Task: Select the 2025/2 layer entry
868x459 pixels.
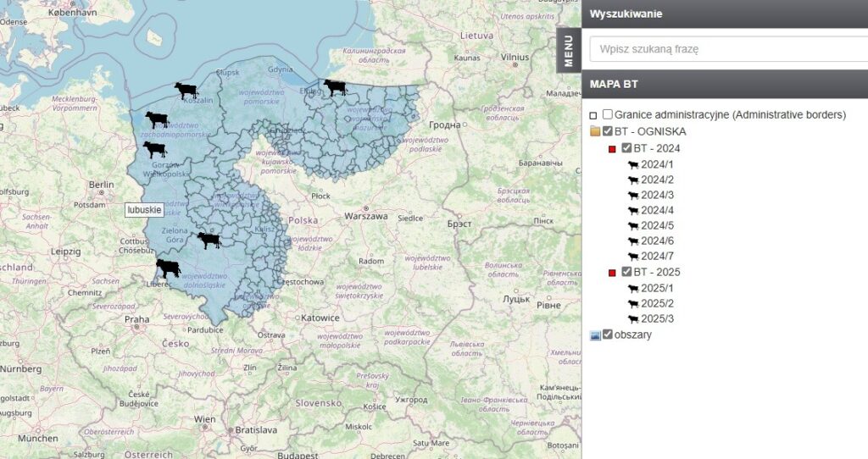Action: click(x=657, y=304)
